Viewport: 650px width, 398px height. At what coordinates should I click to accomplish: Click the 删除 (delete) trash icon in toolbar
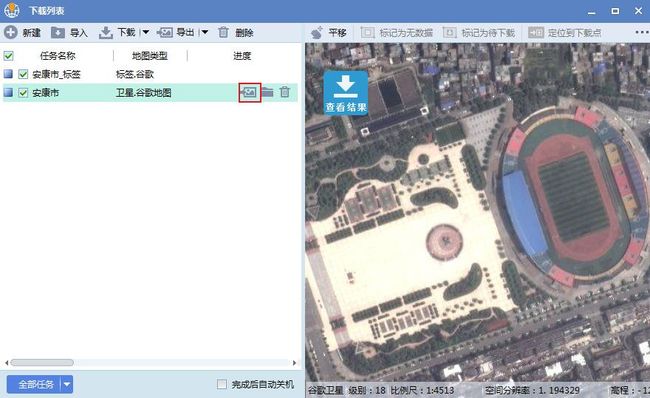tap(223, 32)
